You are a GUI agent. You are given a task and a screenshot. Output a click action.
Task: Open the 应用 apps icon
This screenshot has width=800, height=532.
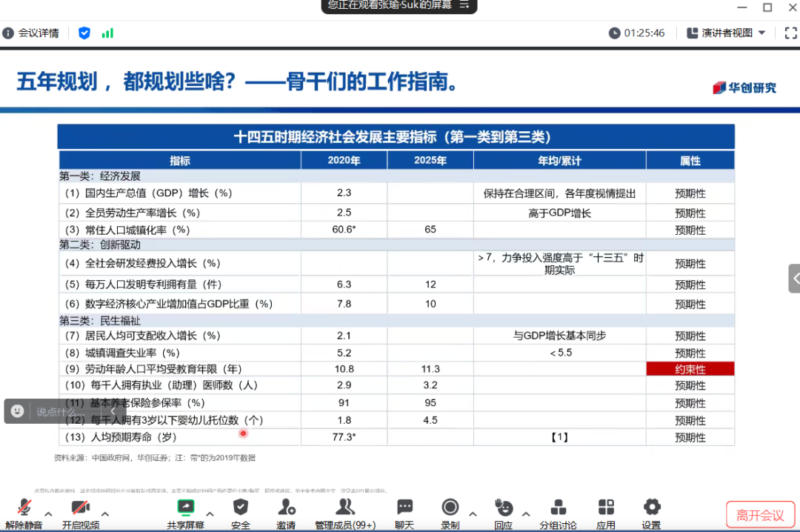pos(606,508)
